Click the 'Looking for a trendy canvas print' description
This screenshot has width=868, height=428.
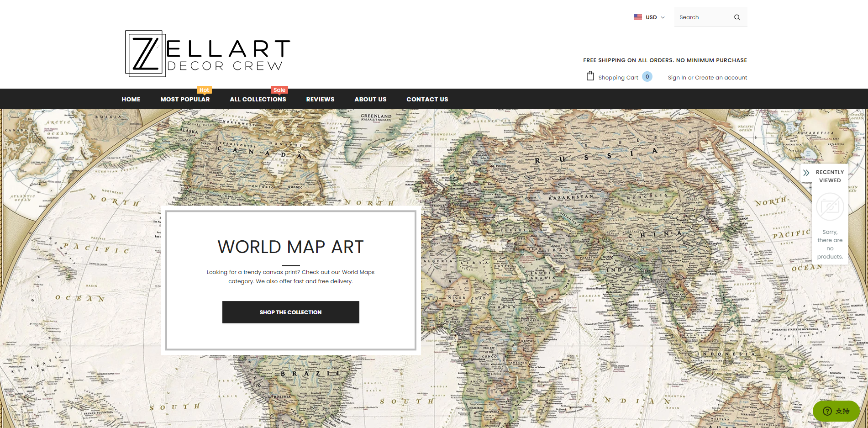290,277
